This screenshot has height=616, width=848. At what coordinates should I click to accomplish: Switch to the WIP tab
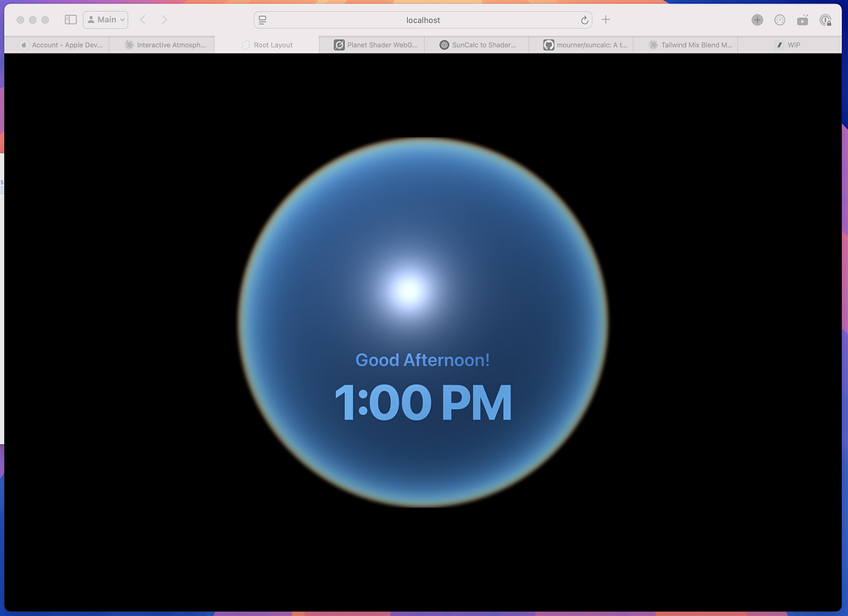pos(789,45)
